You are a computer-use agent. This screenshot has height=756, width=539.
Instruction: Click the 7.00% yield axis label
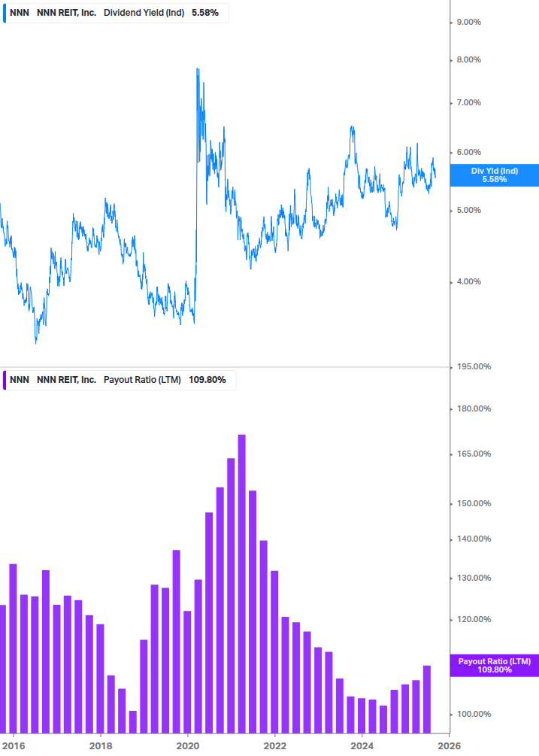pos(468,103)
